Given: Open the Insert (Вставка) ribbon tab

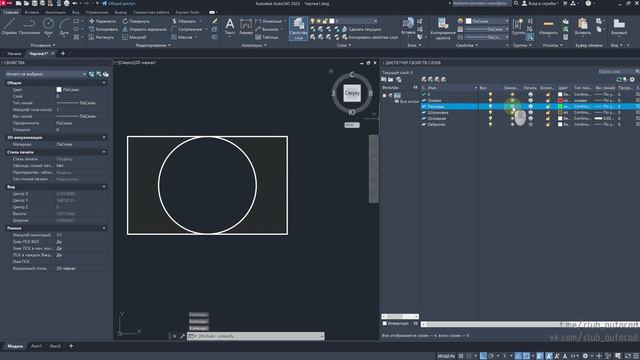Looking at the screenshot, I should 32,12.
